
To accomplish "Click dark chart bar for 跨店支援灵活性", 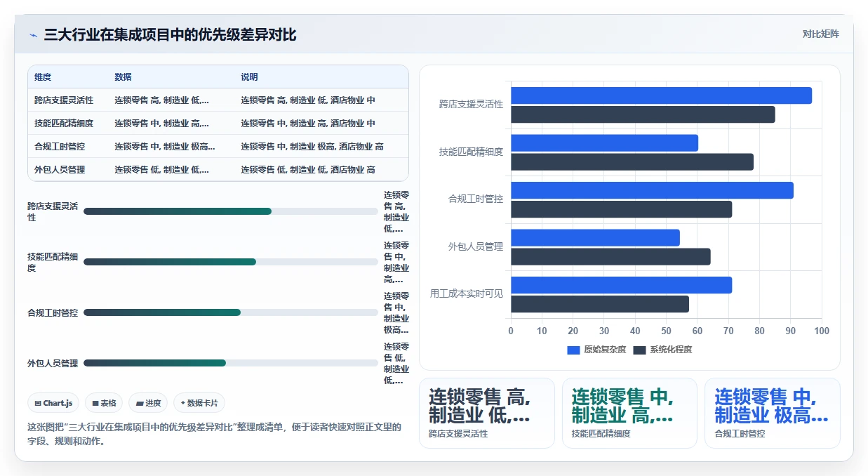I will click(x=643, y=114).
